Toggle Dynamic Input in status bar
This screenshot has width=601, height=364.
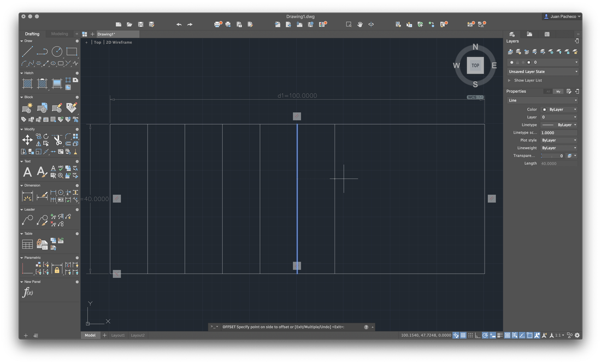point(492,335)
